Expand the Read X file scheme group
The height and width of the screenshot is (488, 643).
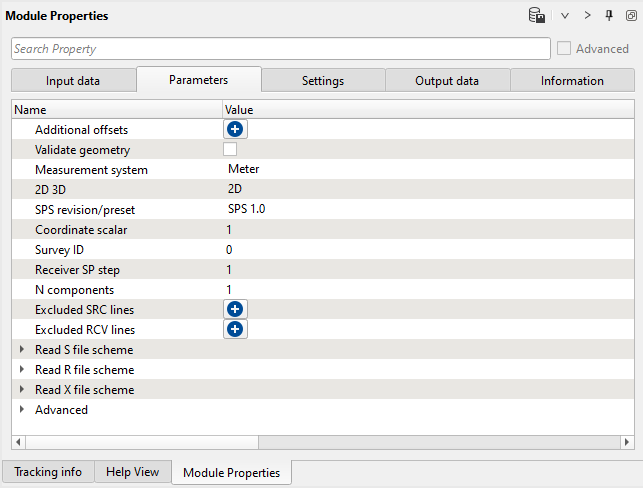point(22,390)
